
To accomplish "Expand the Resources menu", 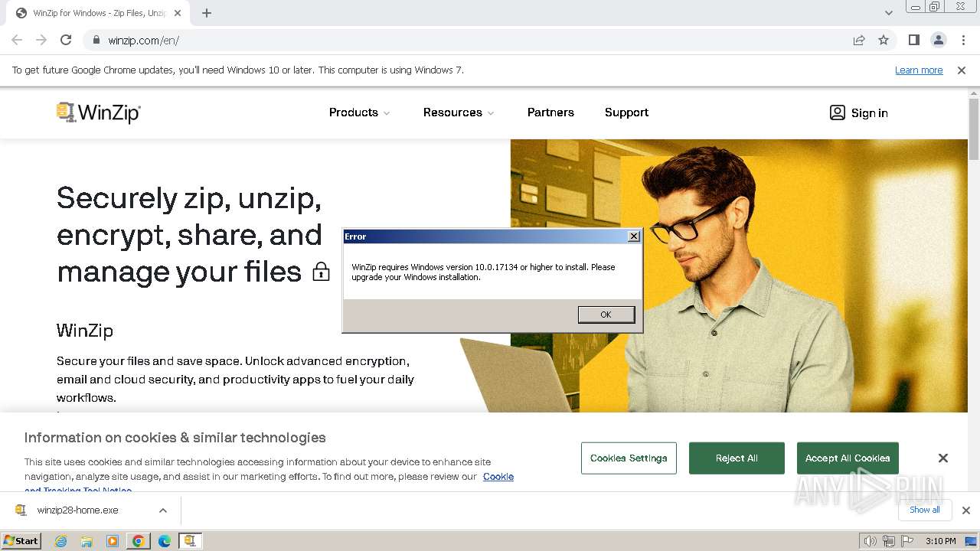I will pos(459,112).
